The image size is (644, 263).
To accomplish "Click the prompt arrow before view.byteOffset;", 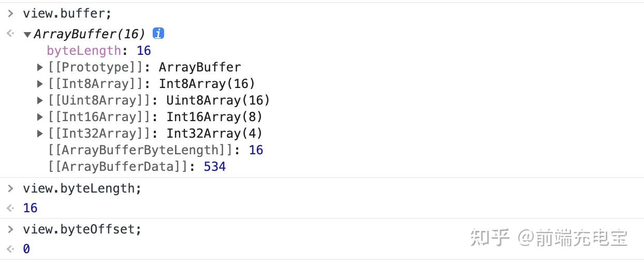I will pyautogui.click(x=10, y=229).
